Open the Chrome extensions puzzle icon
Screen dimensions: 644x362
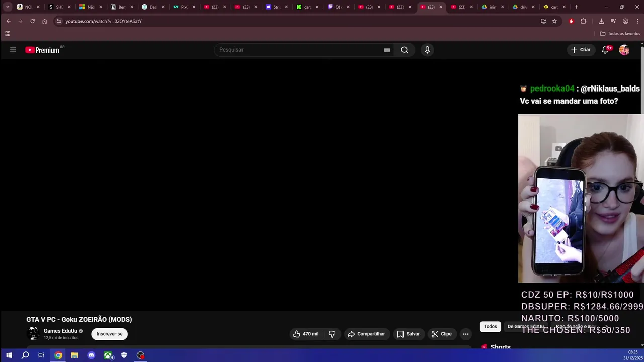[584, 21]
